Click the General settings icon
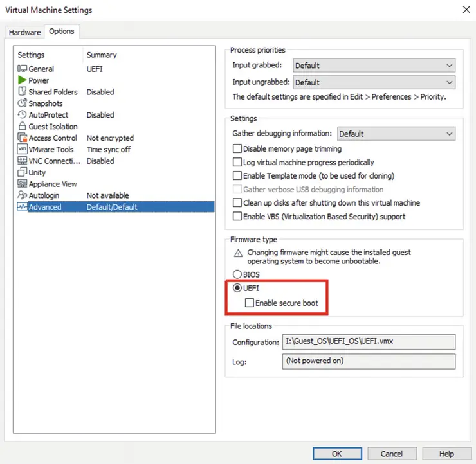 [x=23, y=69]
